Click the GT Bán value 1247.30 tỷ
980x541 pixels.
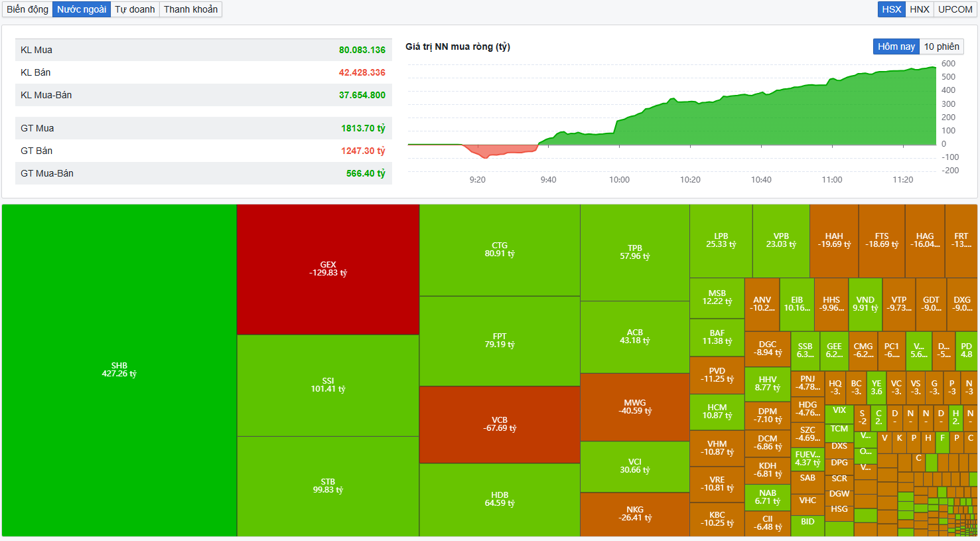click(363, 151)
